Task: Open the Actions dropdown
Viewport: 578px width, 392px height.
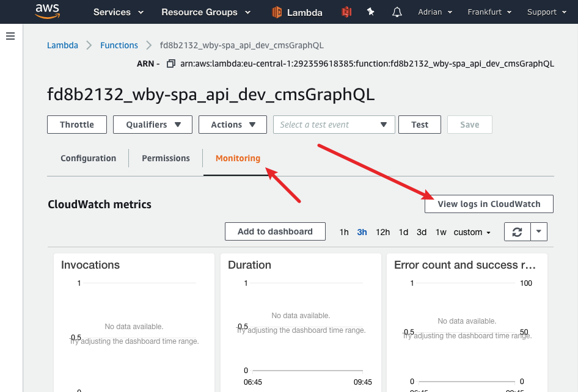Action: (232, 125)
